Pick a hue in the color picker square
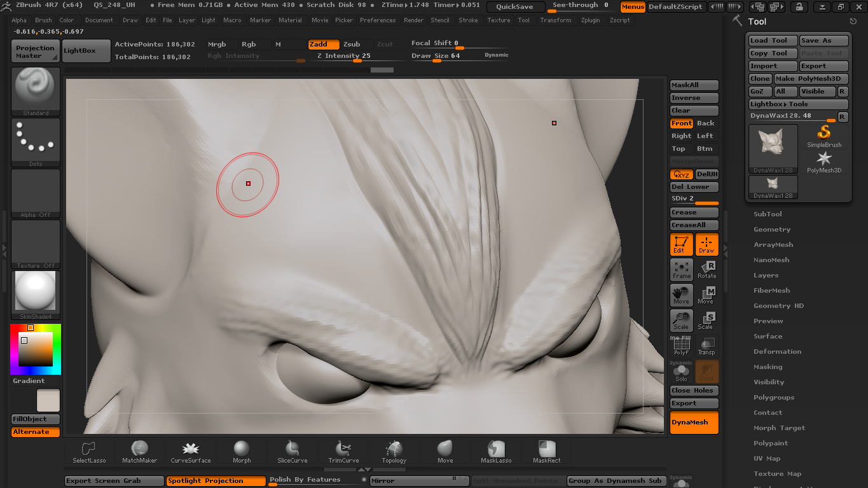This screenshot has height=488, width=868. [x=35, y=349]
